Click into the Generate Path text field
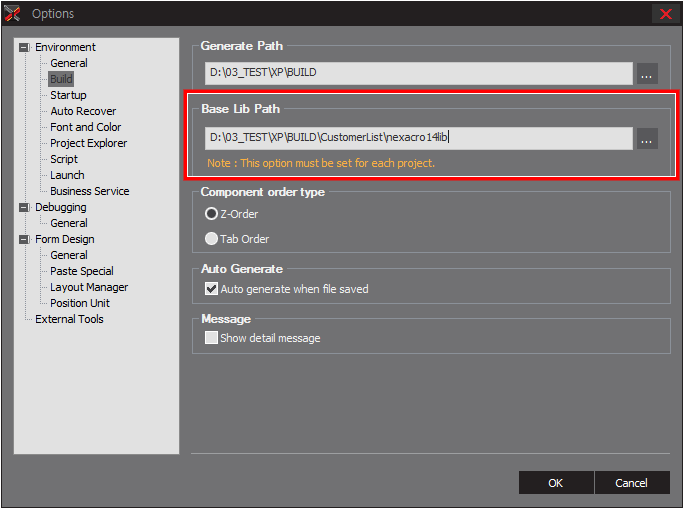 (x=418, y=73)
